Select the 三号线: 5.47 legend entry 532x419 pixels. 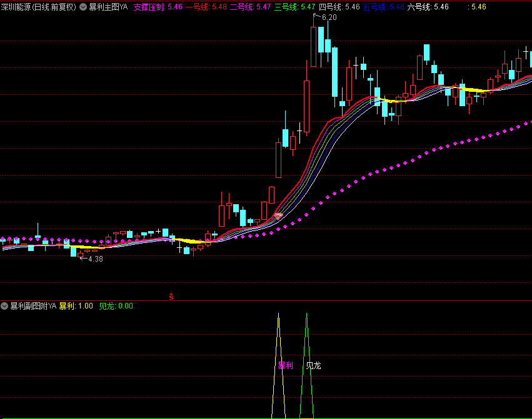click(x=294, y=7)
